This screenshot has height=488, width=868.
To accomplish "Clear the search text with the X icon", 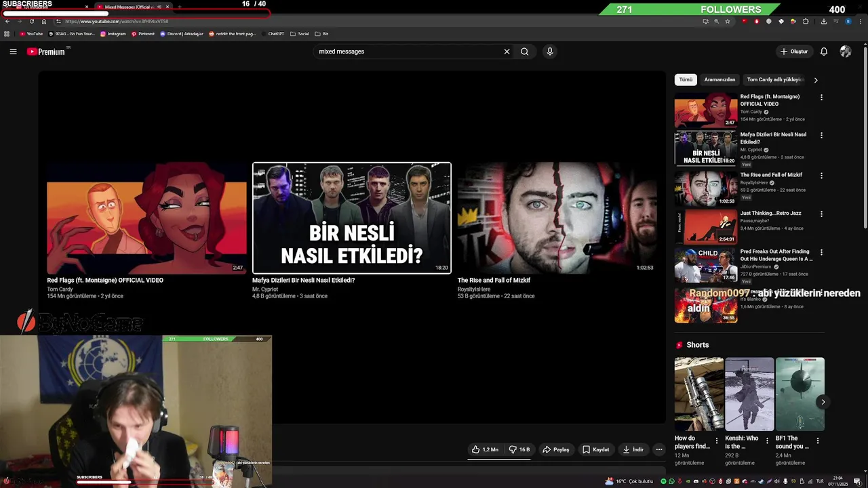I will tap(507, 52).
